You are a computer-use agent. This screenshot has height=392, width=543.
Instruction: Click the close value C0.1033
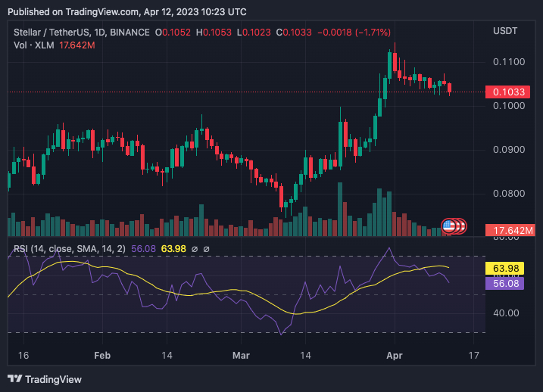click(x=294, y=33)
